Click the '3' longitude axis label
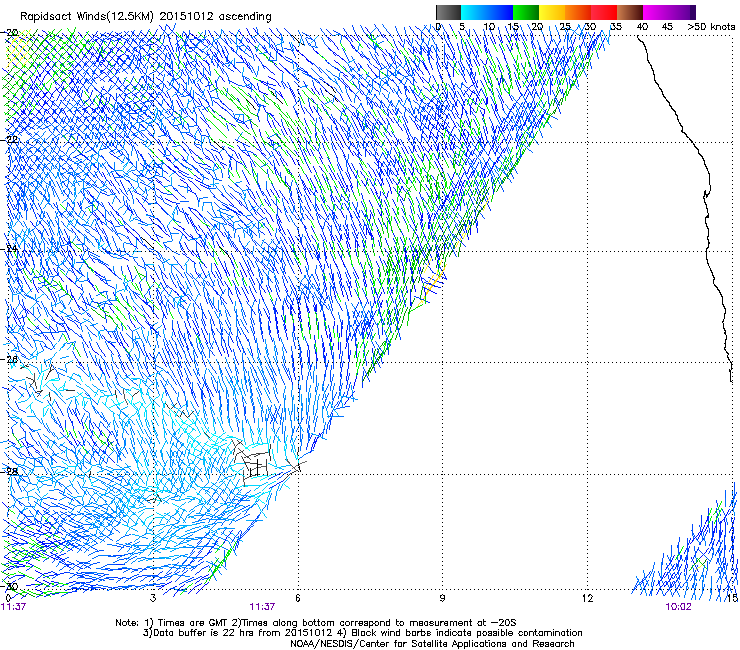This screenshot has width=740, height=650. pyautogui.click(x=153, y=598)
